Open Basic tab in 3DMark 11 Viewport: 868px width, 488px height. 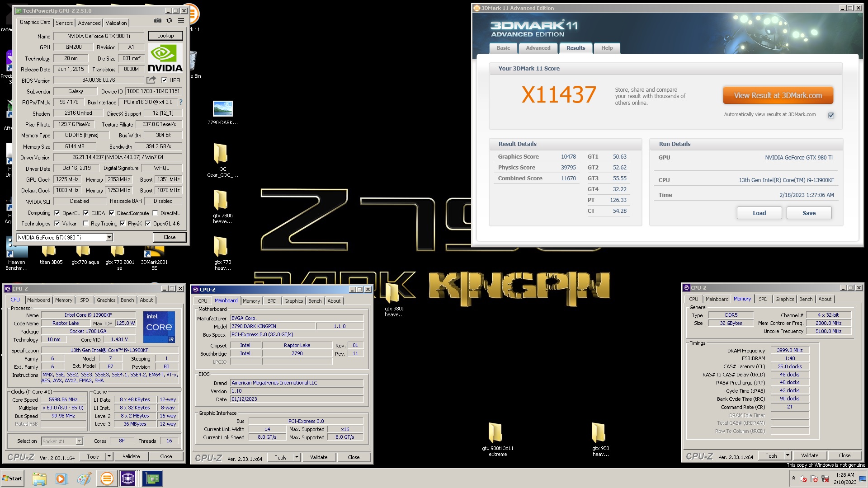coord(503,48)
